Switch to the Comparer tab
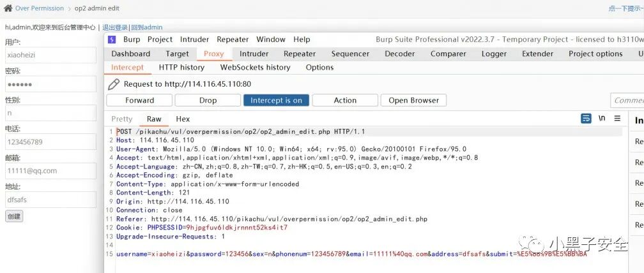This screenshot has width=644, height=273. pyautogui.click(x=448, y=54)
